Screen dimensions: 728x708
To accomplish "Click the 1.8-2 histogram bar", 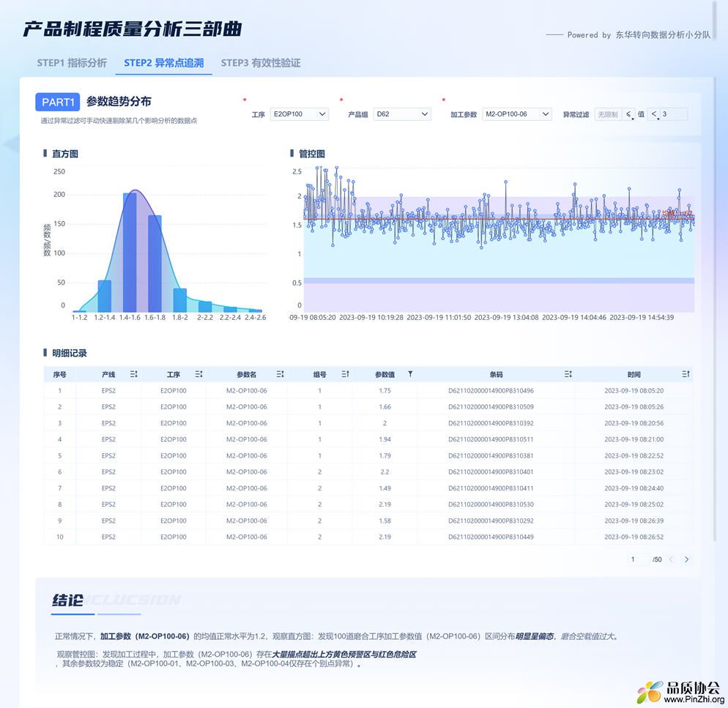I will pyautogui.click(x=180, y=300).
